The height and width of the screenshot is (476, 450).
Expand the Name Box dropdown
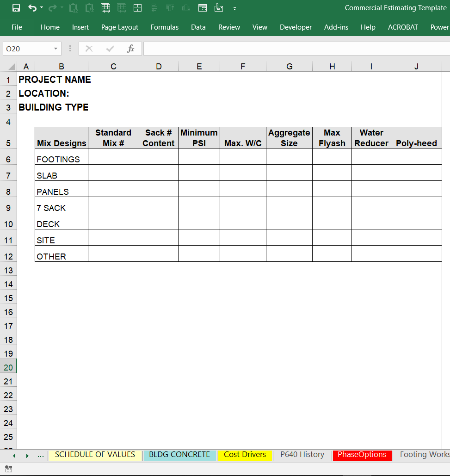tap(55, 49)
